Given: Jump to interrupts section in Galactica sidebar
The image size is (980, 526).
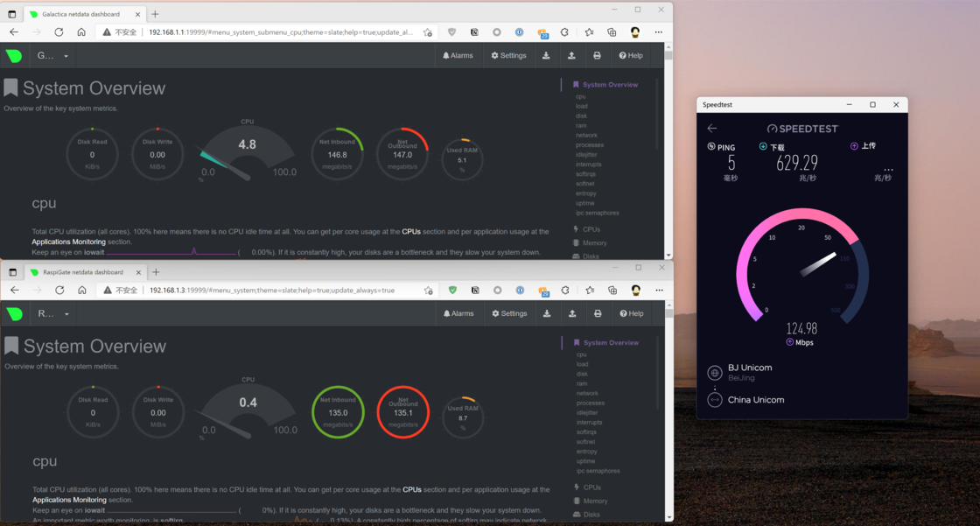Looking at the screenshot, I should click(x=589, y=165).
